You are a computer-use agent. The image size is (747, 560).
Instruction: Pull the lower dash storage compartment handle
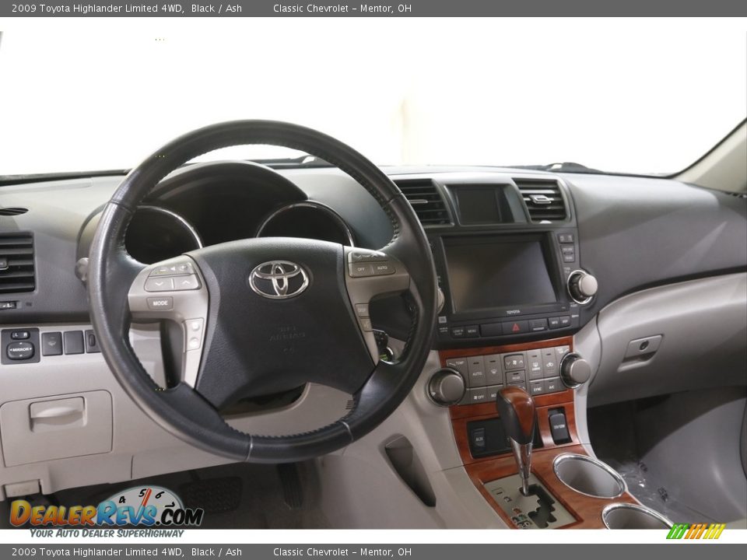click(x=58, y=415)
